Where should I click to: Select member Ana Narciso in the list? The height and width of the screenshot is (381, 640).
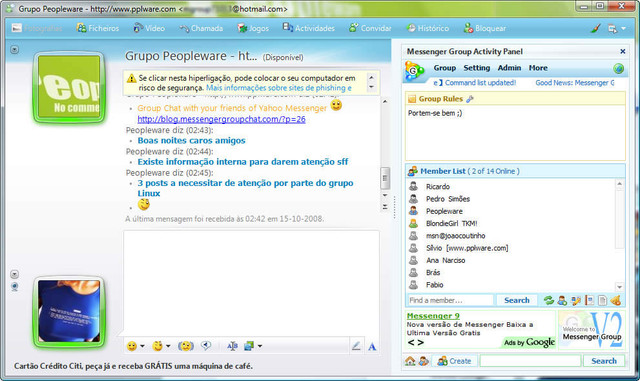coord(445,260)
